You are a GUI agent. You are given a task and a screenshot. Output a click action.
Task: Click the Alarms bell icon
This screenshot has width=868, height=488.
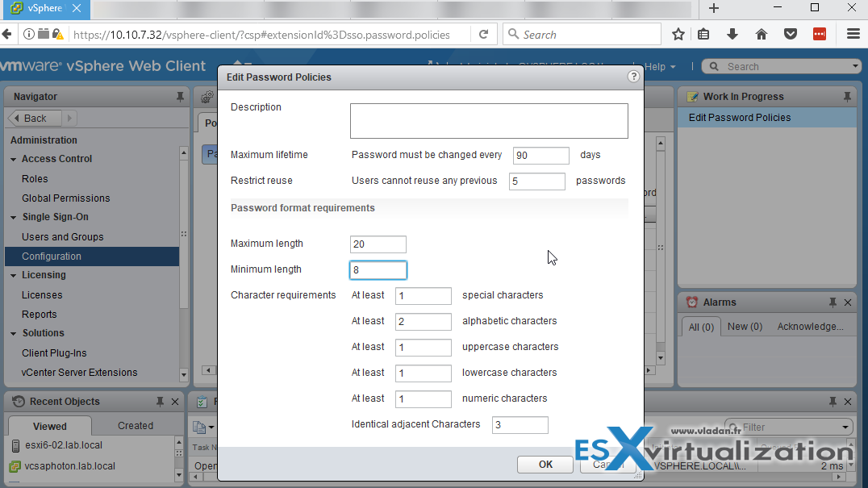click(692, 302)
